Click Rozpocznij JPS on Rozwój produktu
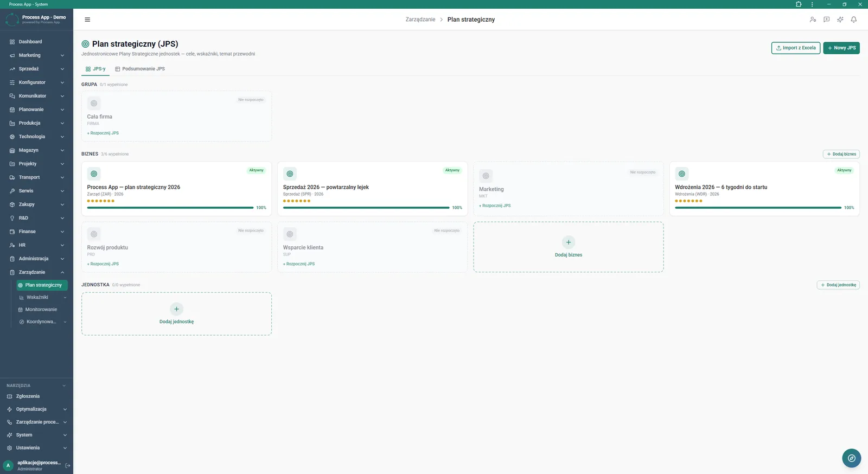This screenshot has height=474, width=868. pyautogui.click(x=103, y=264)
